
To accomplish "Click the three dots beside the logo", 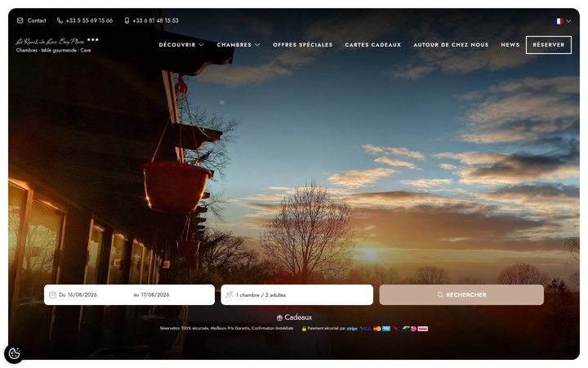I will click(x=92, y=39).
